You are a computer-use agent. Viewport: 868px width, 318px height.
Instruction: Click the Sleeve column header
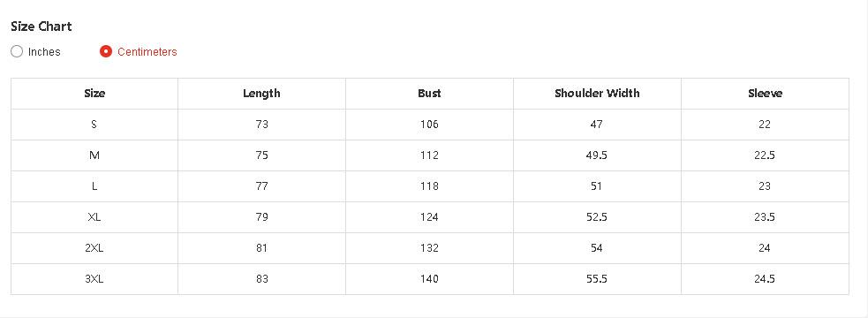pyautogui.click(x=765, y=93)
